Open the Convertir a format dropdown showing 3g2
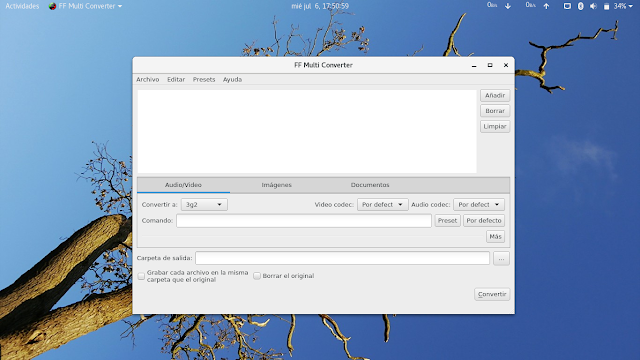 tap(204, 204)
